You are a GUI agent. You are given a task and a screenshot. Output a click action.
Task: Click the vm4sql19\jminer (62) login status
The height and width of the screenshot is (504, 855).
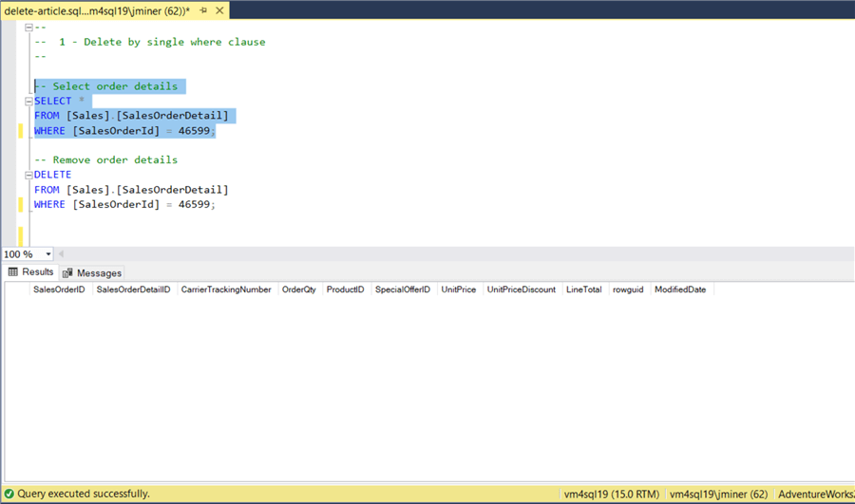(718, 495)
